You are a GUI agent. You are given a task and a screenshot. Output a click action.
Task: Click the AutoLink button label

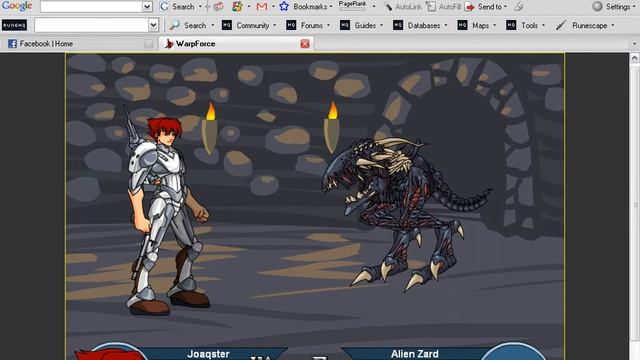pyautogui.click(x=408, y=7)
